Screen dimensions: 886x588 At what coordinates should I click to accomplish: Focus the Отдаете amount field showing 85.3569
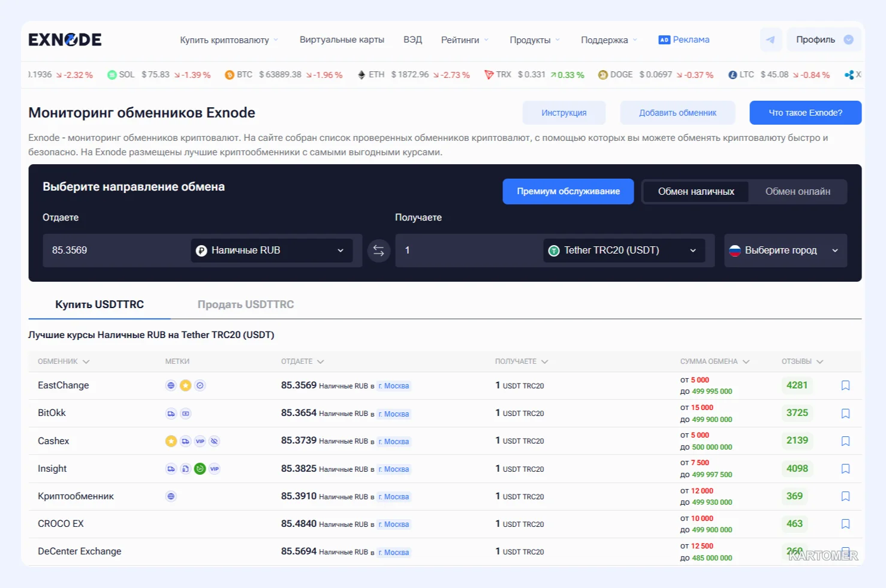[116, 251]
